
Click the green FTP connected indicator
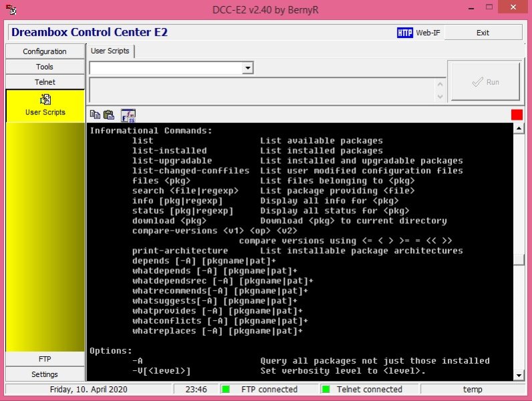coord(225,389)
